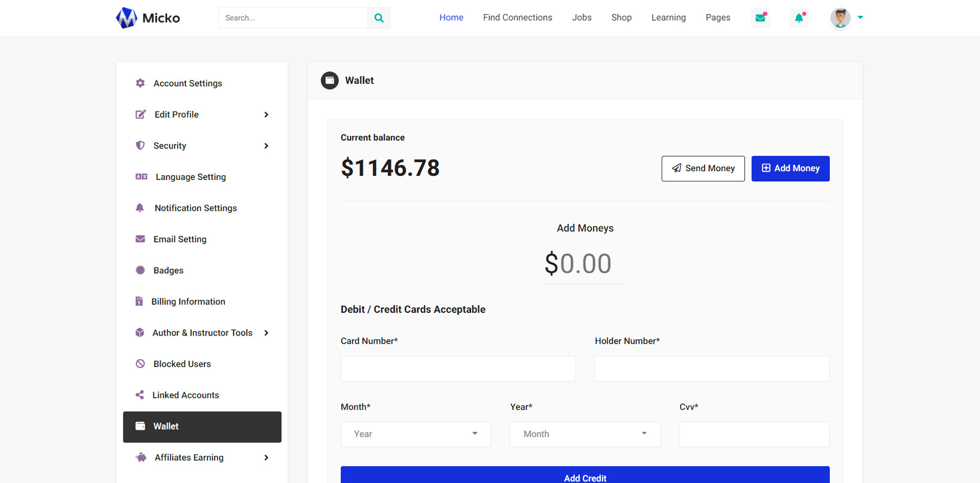
Task: Open the Find Connections nav item
Action: click(x=517, y=17)
